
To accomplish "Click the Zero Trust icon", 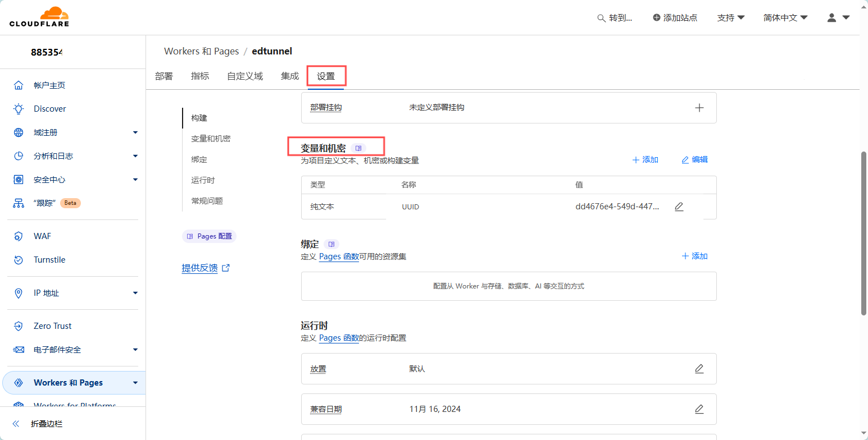I will (x=19, y=326).
